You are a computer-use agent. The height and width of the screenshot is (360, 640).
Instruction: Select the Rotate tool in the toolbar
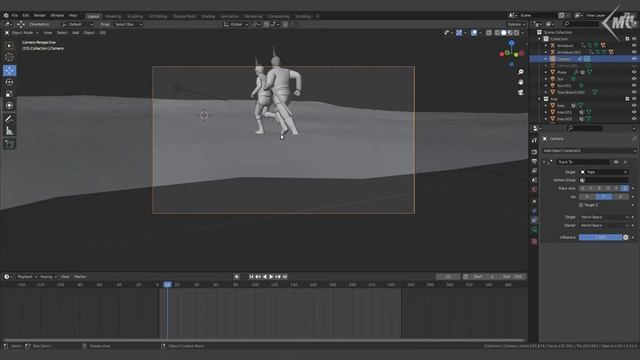pyautogui.click(x=9, y=82)
